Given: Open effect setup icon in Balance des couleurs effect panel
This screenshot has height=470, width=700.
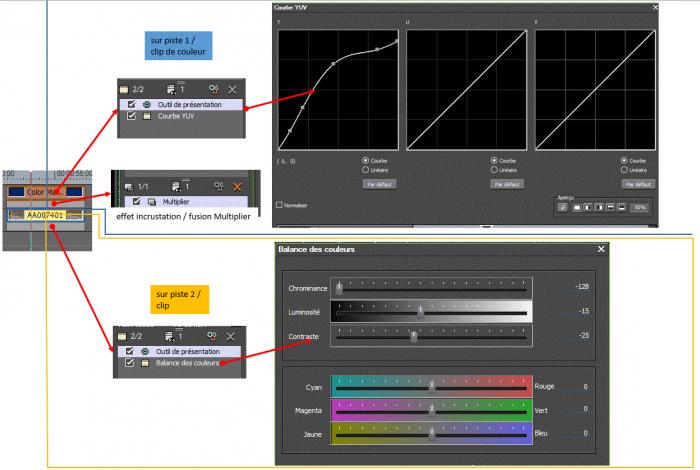Looking at the screenshot, I should (x=212, y=336).
